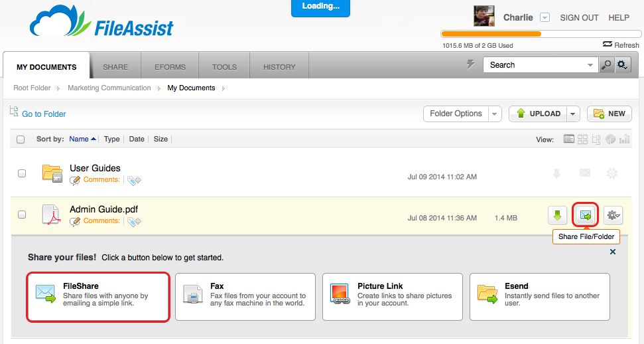Viewport: 644px width, 344px height.
Task: Click add tag icon under Admin Guide.pdf
Action: 134,221
